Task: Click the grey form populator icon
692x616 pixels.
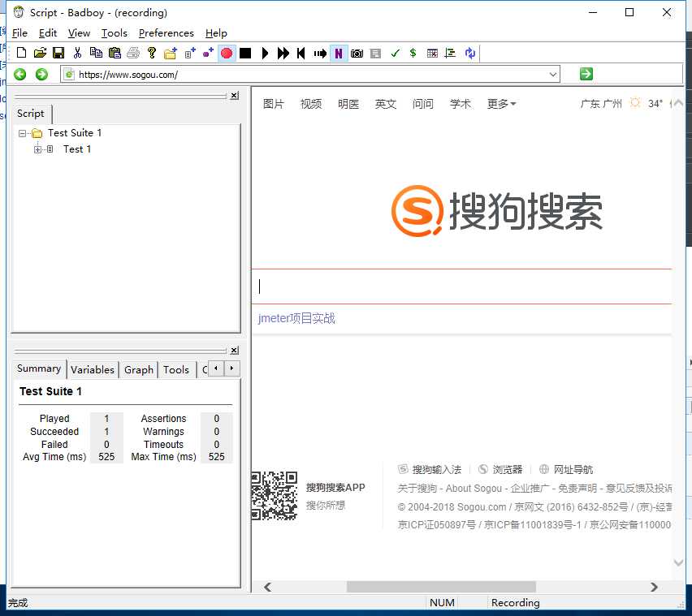Action: [x=375, y=54]
